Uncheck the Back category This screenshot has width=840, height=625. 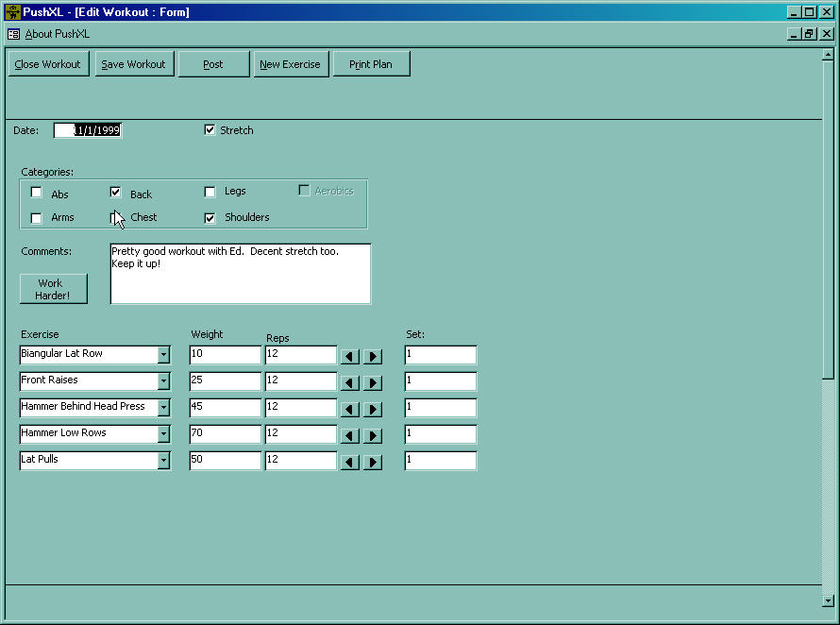point(115,192)
